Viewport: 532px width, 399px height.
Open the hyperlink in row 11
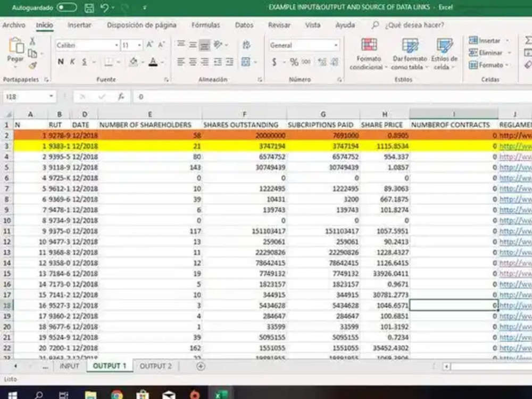[x=516, y=231]
